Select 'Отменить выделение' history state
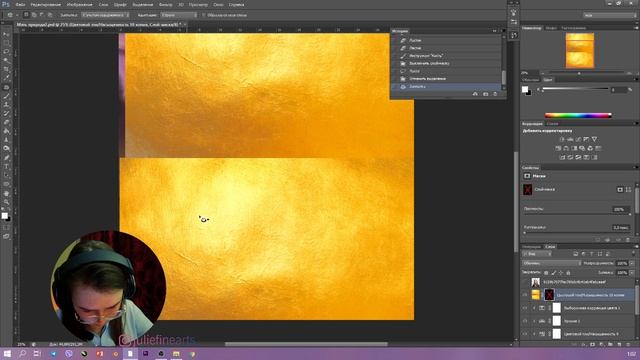The width and height of the screenshot is (640, 360). click(x=447, y=79)
